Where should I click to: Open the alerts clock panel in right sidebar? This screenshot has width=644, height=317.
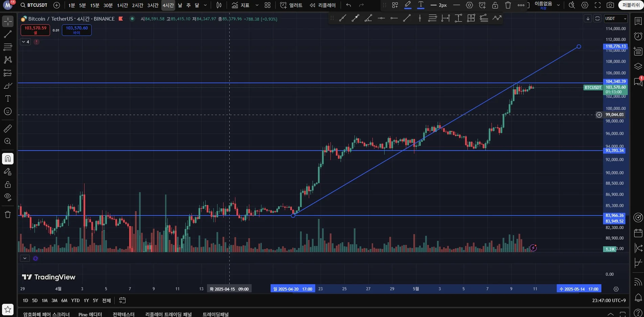click(638, 36)
